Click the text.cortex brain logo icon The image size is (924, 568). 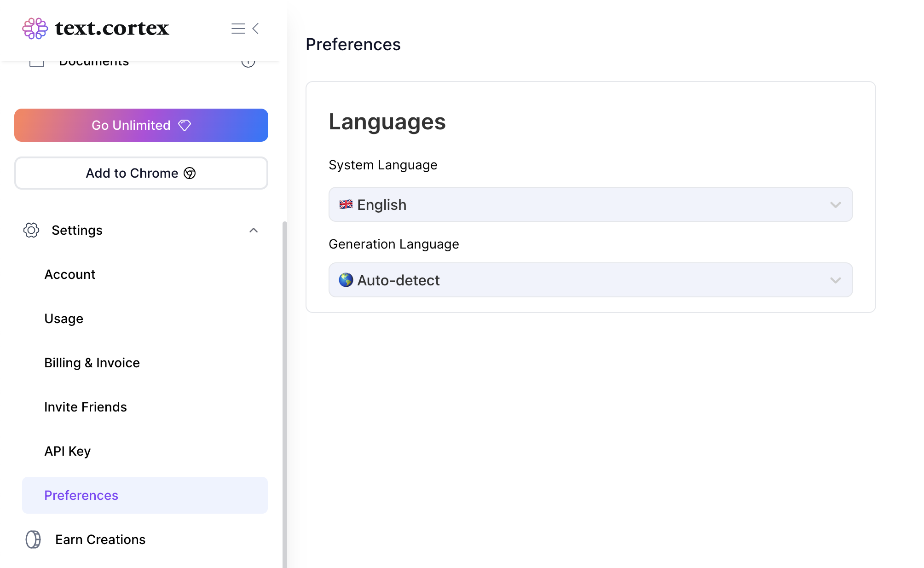(35, 29)
